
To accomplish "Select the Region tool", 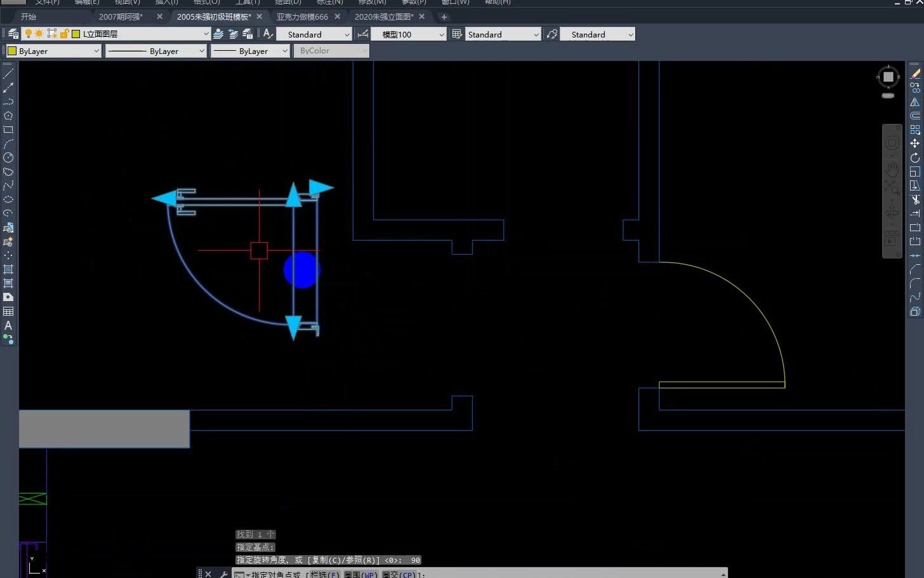I will (x=8, y=297).
